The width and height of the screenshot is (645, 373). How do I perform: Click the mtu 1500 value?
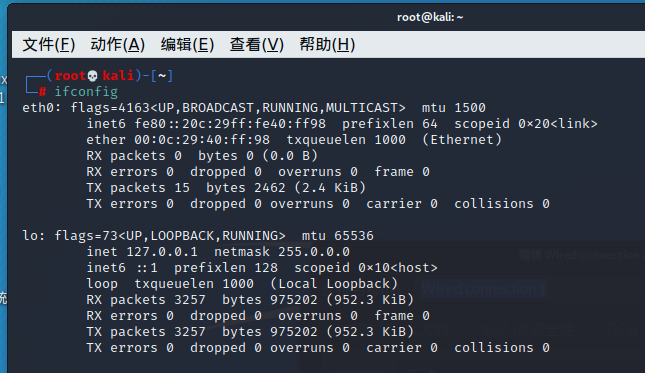454,108
